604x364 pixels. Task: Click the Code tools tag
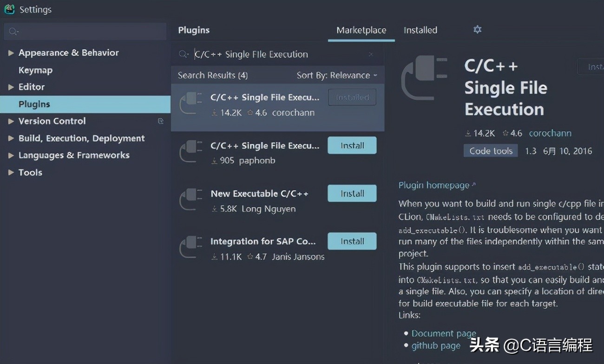[x=491, y=151]
